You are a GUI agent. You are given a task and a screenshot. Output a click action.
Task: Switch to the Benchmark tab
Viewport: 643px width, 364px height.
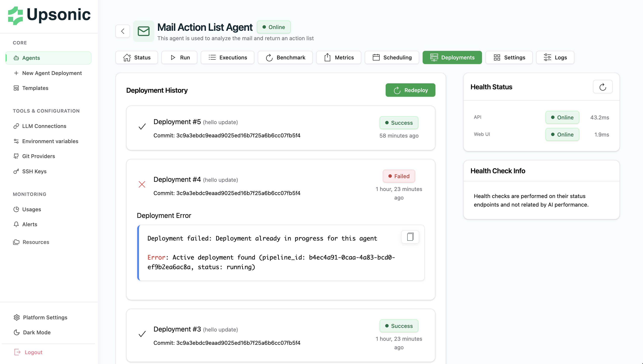[285, 57]
